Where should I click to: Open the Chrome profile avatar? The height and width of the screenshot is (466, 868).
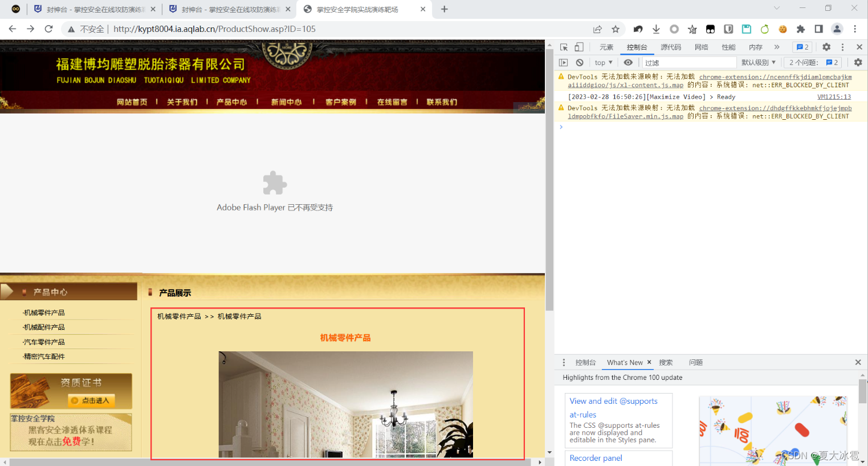pyautogui.click(x=837, y=29)
